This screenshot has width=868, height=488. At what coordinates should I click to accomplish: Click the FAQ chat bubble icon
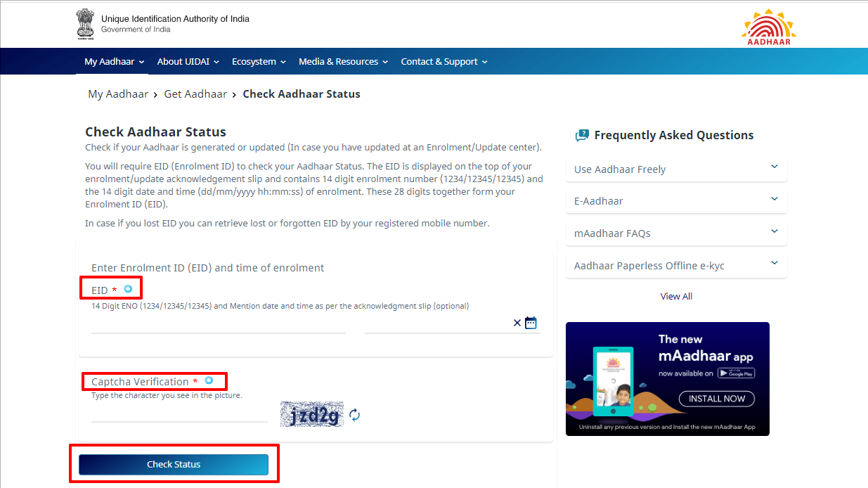click(x=581, y=136)
